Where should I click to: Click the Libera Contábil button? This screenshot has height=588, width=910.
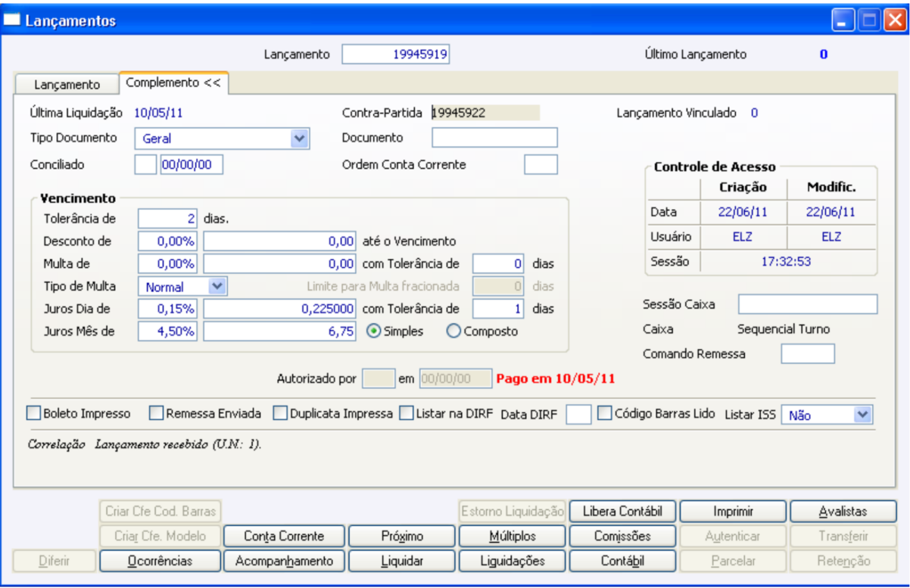(623, 512)
